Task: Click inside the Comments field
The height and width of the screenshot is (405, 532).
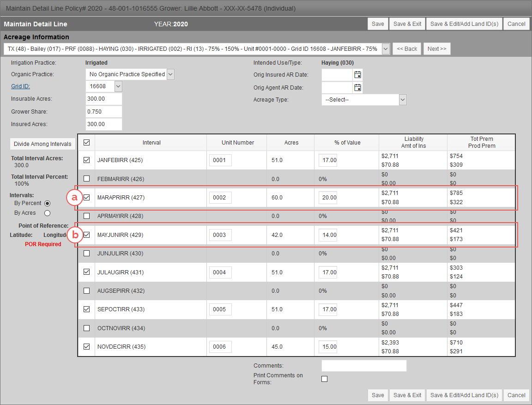Action: 363,365
